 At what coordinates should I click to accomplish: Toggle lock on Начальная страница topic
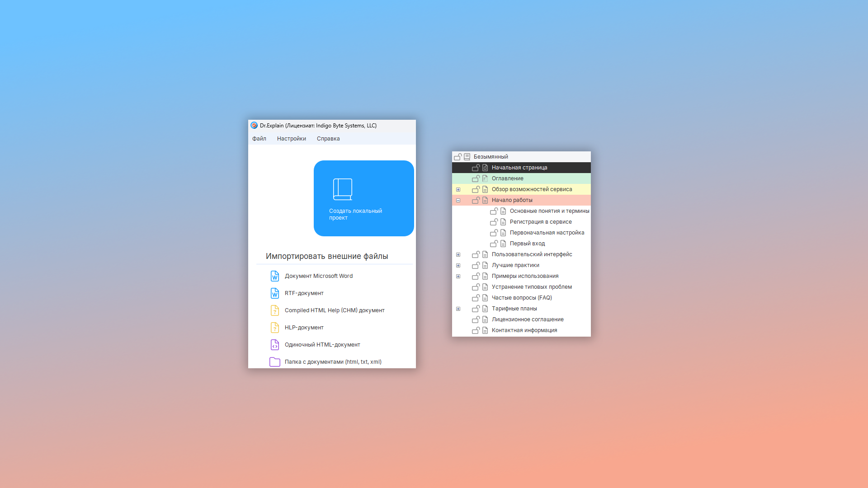pyautogui.click(x=476, y=168)
